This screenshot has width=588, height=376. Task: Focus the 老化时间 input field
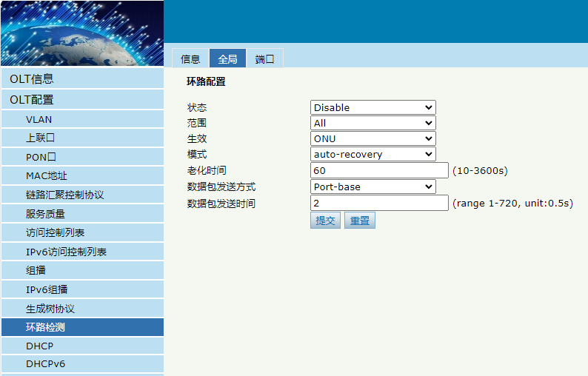(379, 170)
